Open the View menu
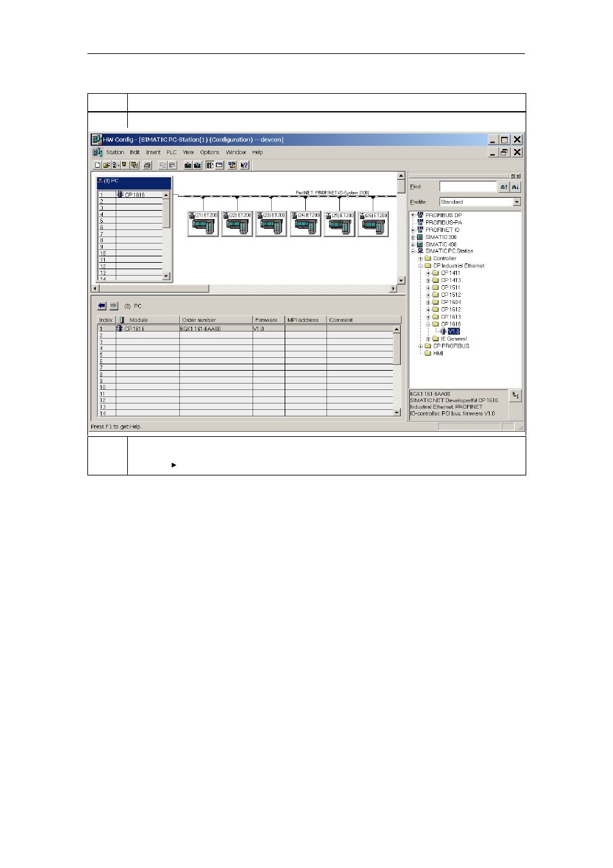This screenshot has width=613, height=868. click(188, 152)
